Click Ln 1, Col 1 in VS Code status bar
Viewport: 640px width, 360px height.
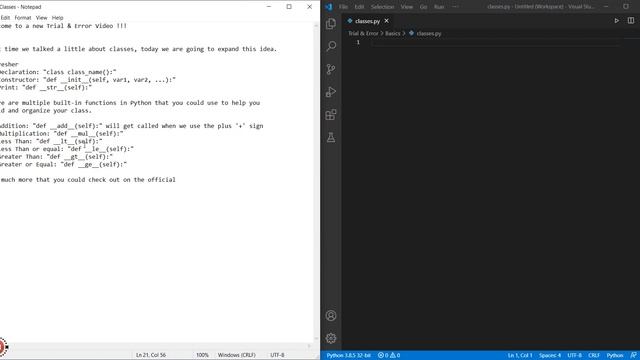(x=520, y=355)
